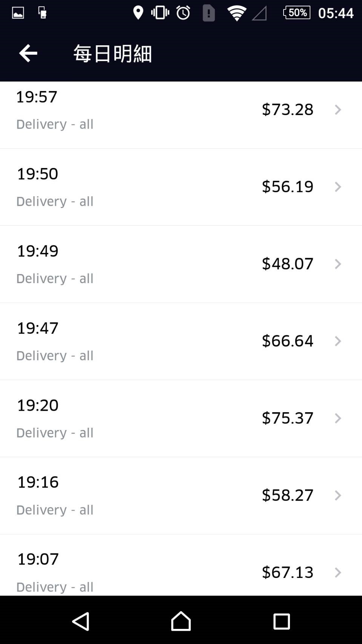This screenshot has width=362, height=644.
Task: Tap the Wi-Fi signal status icon
Action: pyautogui.click(x=236, y=13)
